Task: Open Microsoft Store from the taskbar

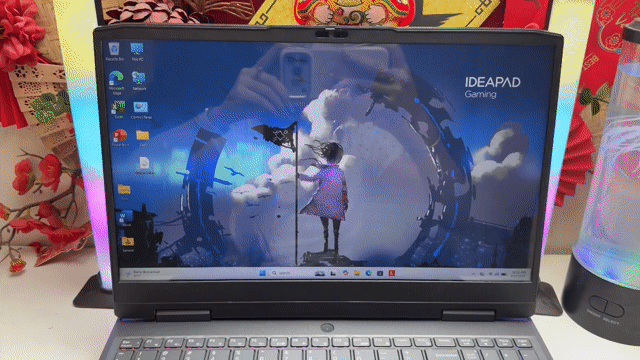Action: pos(380,273)
